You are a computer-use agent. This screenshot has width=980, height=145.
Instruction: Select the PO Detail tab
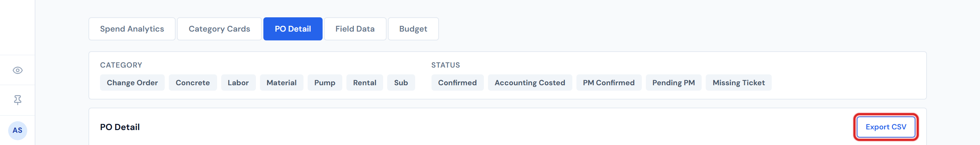point(293,29)
